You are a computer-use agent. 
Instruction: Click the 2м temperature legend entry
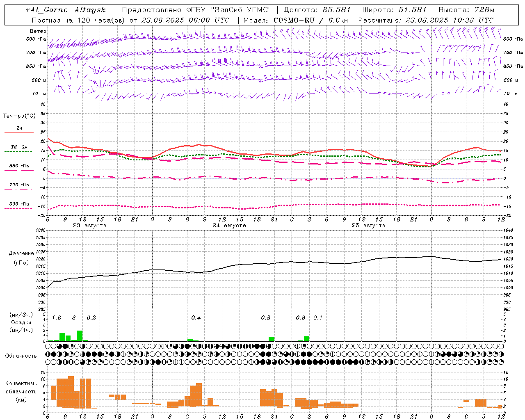[x=19, y=128]
